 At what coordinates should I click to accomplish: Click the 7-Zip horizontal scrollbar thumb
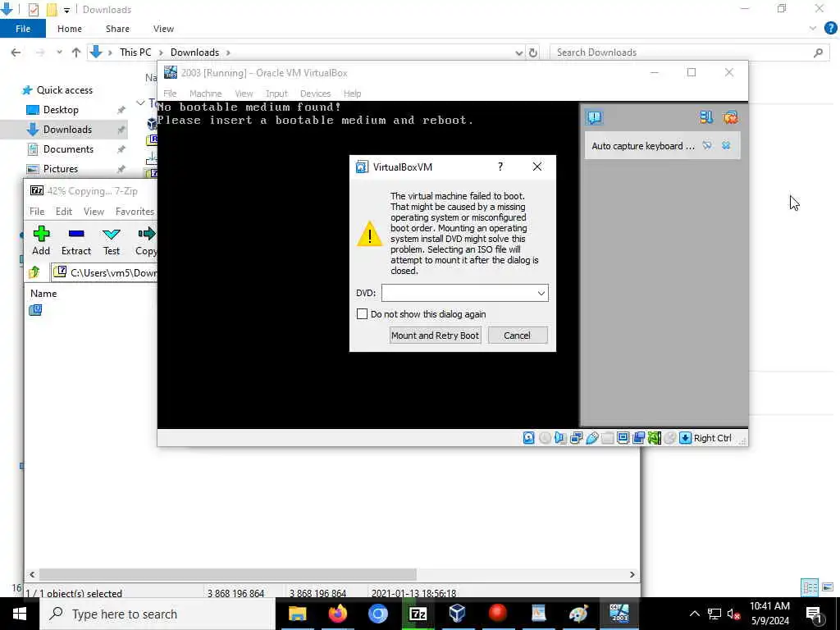click(228, 574)
